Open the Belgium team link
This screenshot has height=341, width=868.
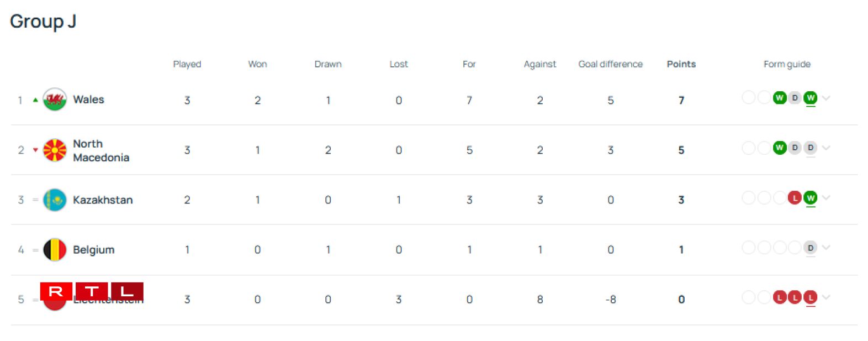click(94, 249)
